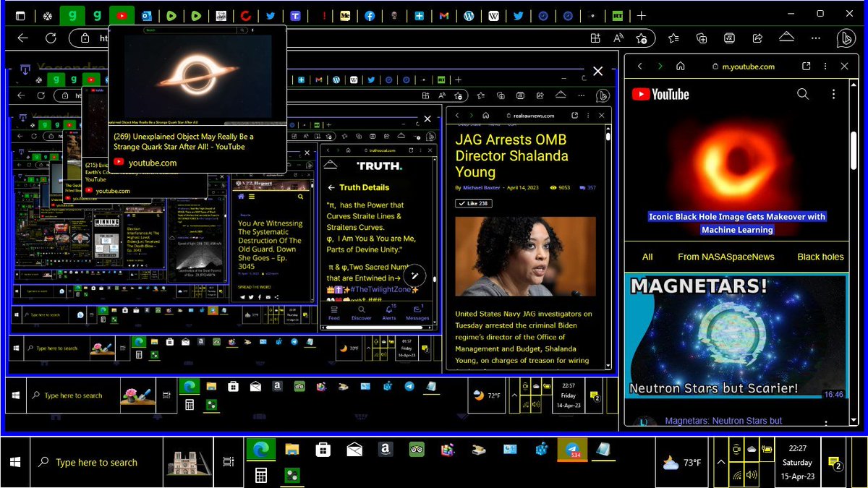Open Task View on the taskbar
The height and width of the screenshot is (488, 868).
229,462
